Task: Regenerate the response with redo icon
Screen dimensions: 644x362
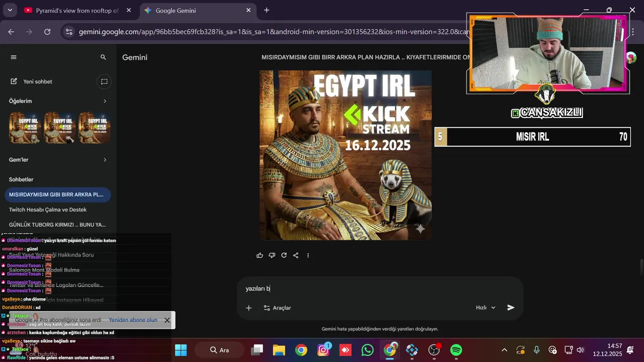Action: tap(284, 255)
